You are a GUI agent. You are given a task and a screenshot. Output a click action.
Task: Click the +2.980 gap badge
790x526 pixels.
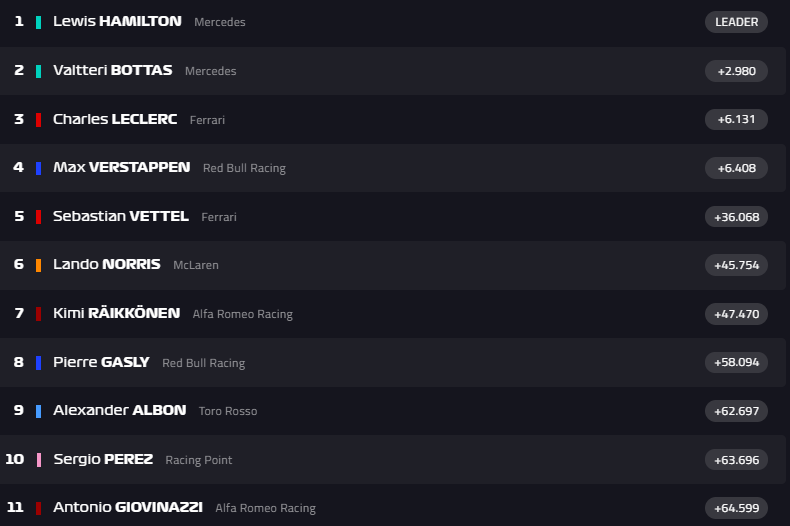point(736,71)
